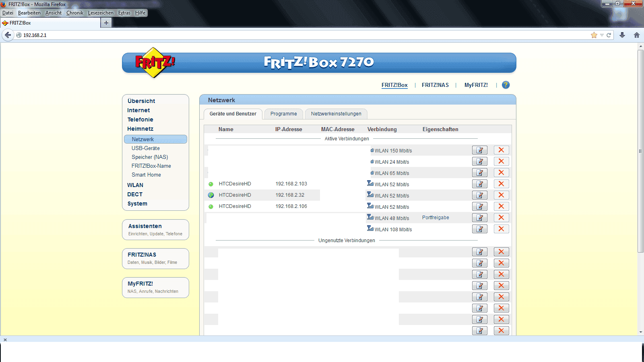The image size is (644, 362).
Task: Open Speicher (NAS) in the sidebar
Action: [150, 157]
